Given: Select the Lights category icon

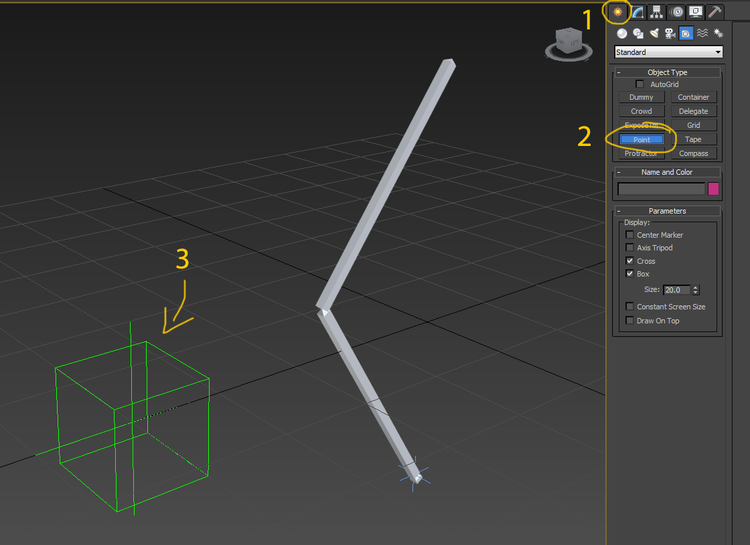Looking at the screenshot, I should coord(654,33).
